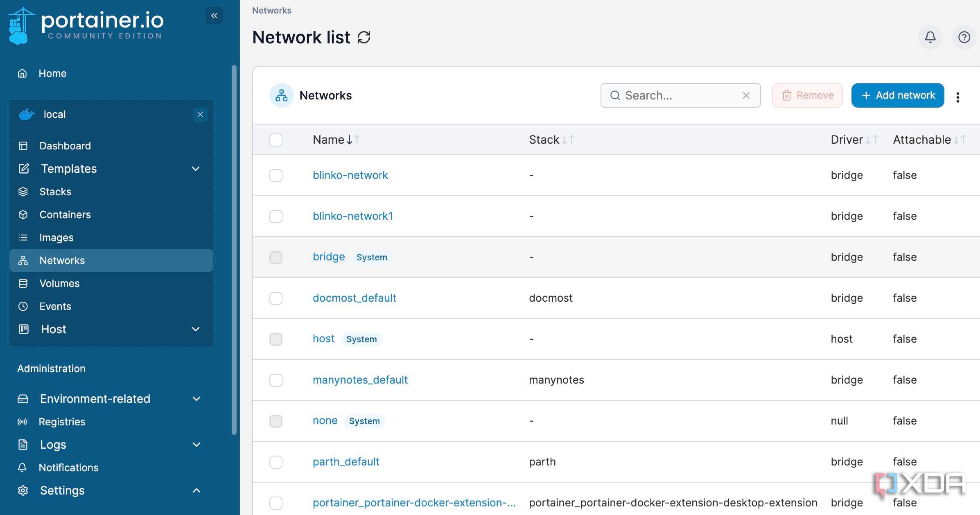Open the manynotes_default network link
The height and width of the screenshot is (515, 980).
360,380
